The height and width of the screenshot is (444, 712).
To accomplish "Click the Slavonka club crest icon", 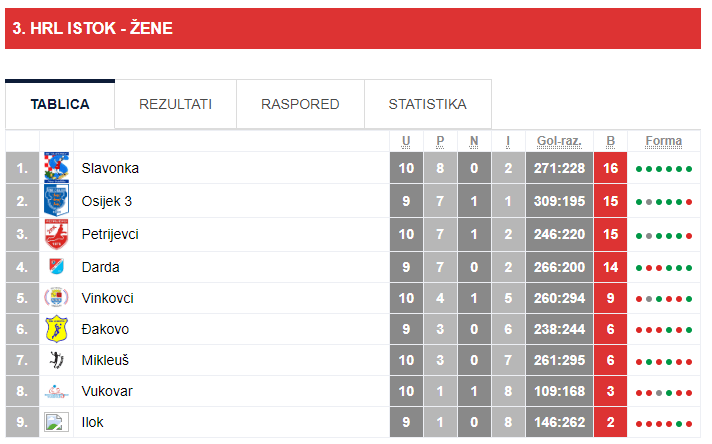I will pyautogui.click(x=56, y=168).
